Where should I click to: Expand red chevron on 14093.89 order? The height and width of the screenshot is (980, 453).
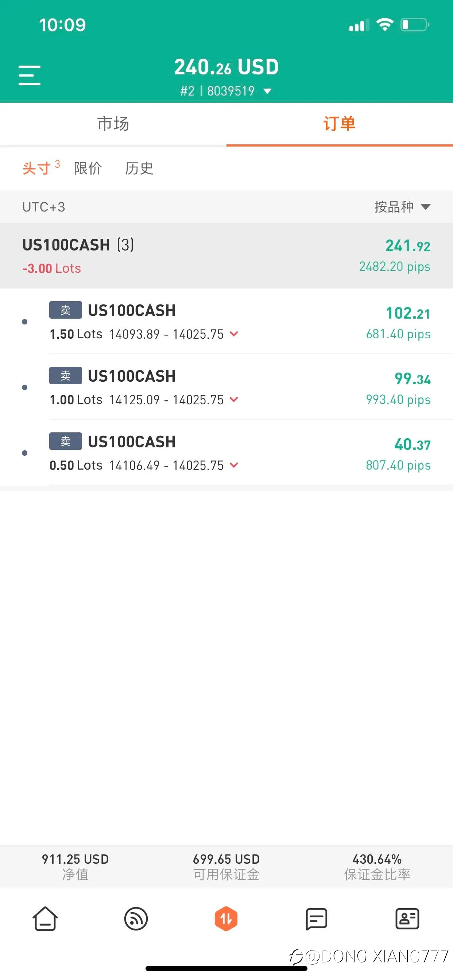click(234, 334)
